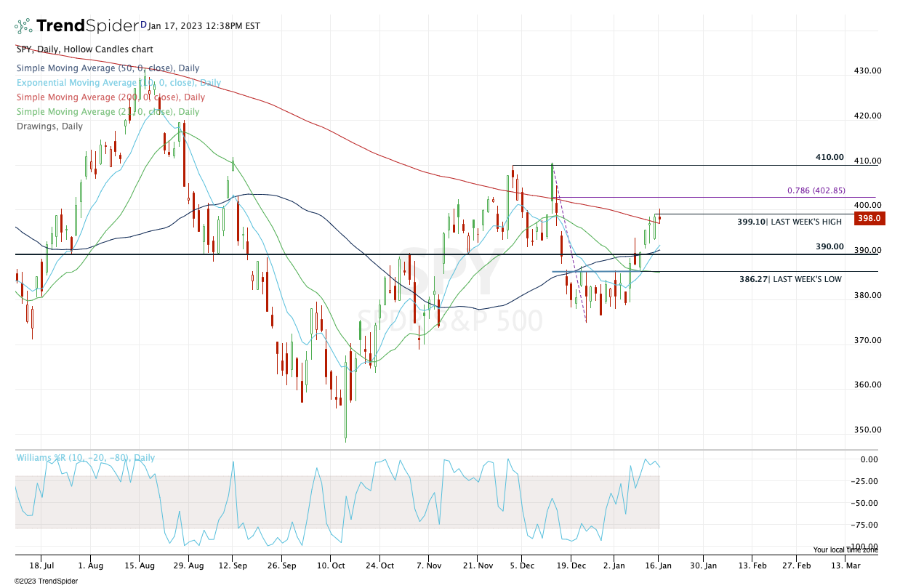Click the 7. Nov date axis label
900x588 pixels.
pyautogui.click(x=429, y=565)
